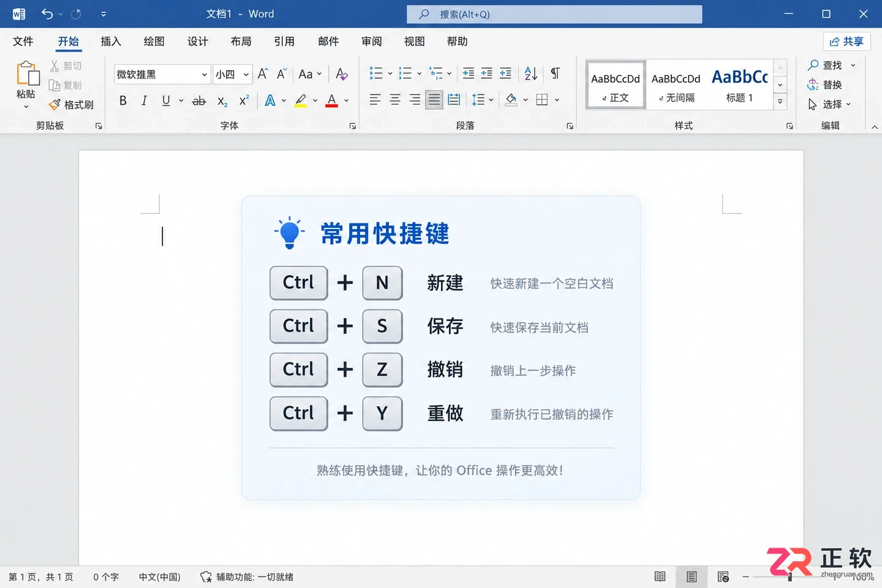Switch to Print Layout view in status bar
Screen dimensions: 882x588
click(x=692, y=576)
